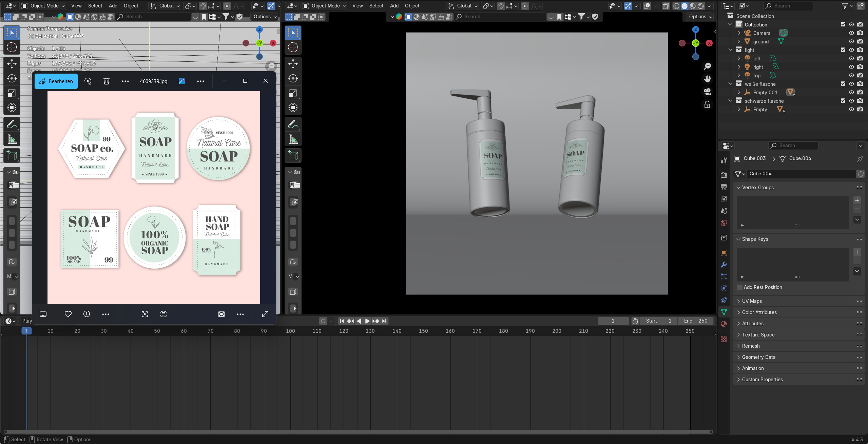Open View menu in left viewport
The image size is (868, 444).
pyautogui.click(x=76, y=6)
